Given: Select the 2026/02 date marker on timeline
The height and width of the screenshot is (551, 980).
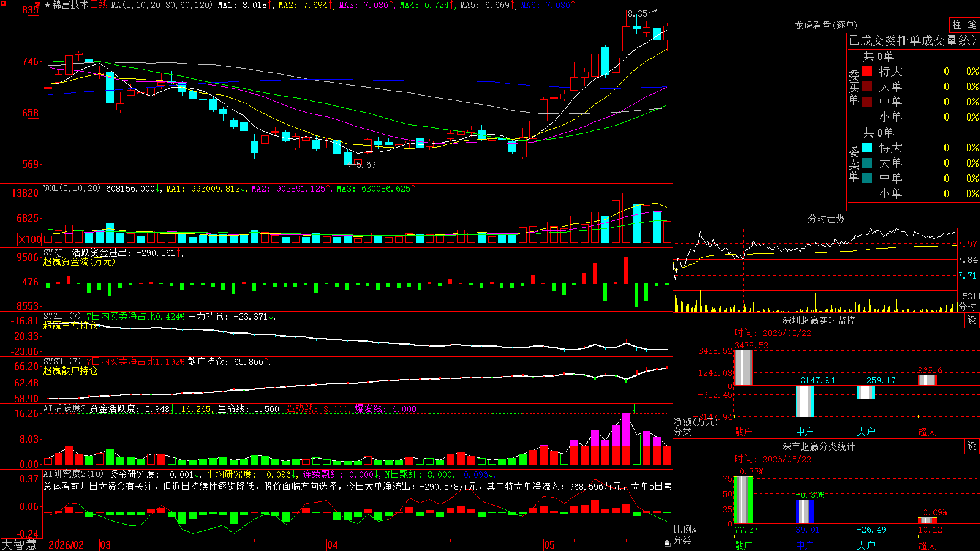Looking at the screenshot, I should (66, 545).
